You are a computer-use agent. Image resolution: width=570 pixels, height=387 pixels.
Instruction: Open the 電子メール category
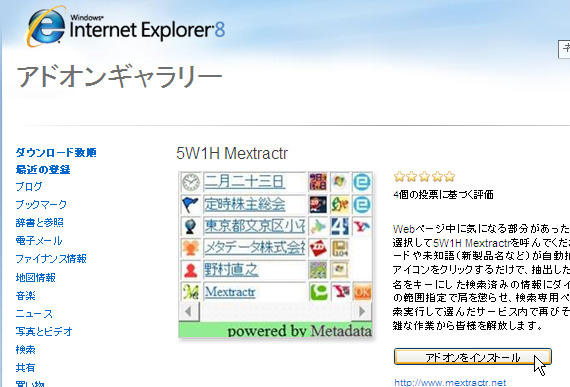coord(39,241)
